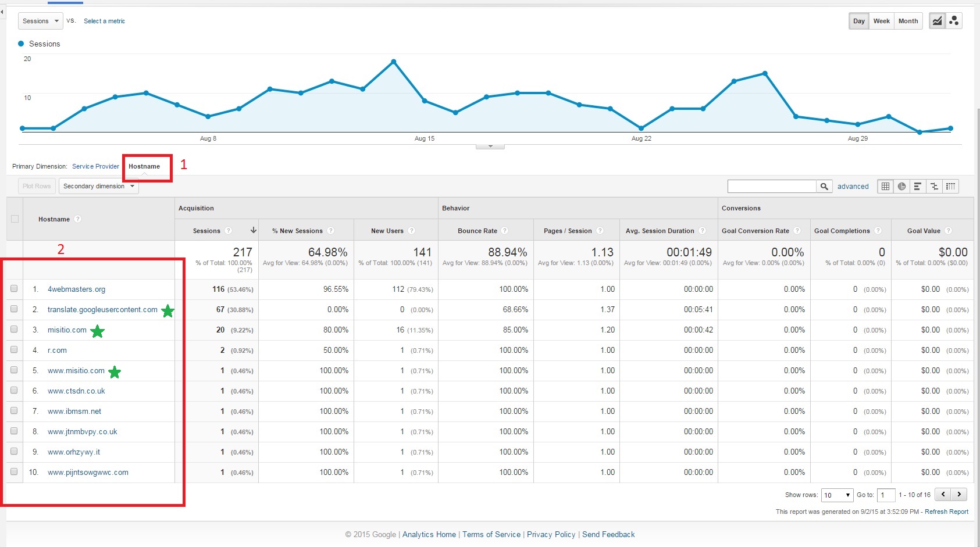The width and height of the screenshot is (980, 547).
Task: Click the Sessions sort descending arrow
Action: click(x=254, y=230)
